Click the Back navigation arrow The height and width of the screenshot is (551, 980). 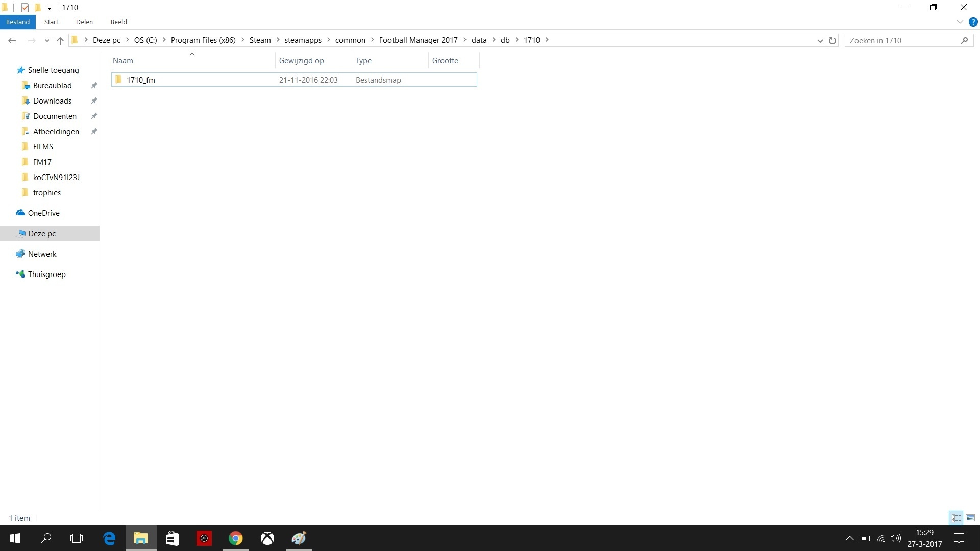click(12, 41)
